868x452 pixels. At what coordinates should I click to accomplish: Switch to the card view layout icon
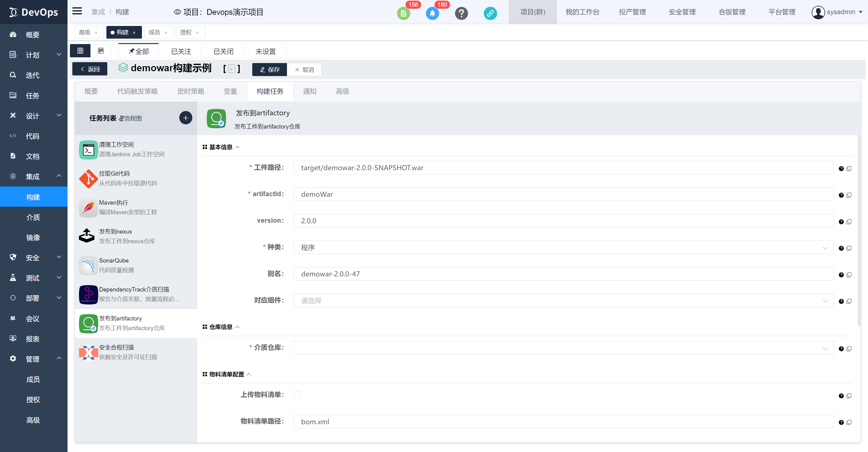tap(101, 51)
